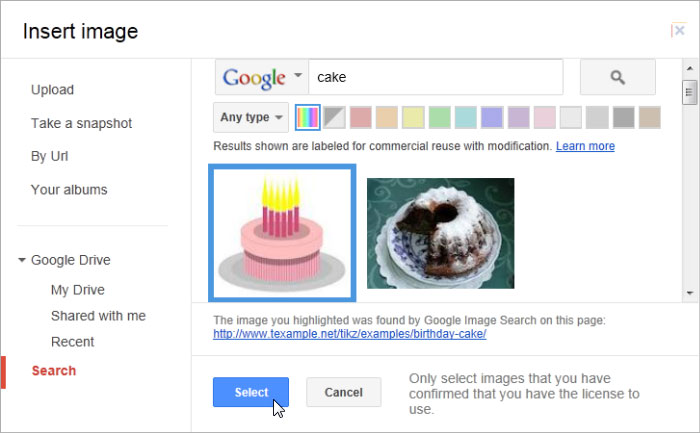Screen dimensions: 700x433
Task: Filter images by dark gray color
Action: (x=624, y=117)
